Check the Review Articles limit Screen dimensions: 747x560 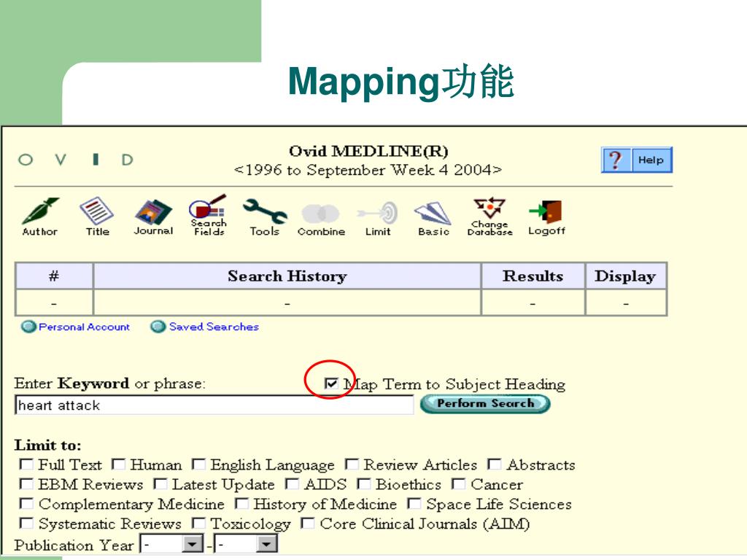(x=352, y=464)
